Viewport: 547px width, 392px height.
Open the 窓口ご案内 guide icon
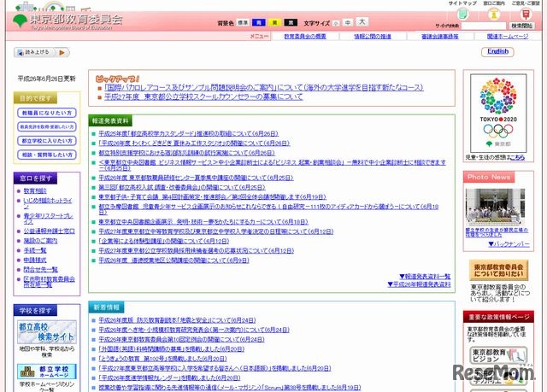(x=494, y=14)
